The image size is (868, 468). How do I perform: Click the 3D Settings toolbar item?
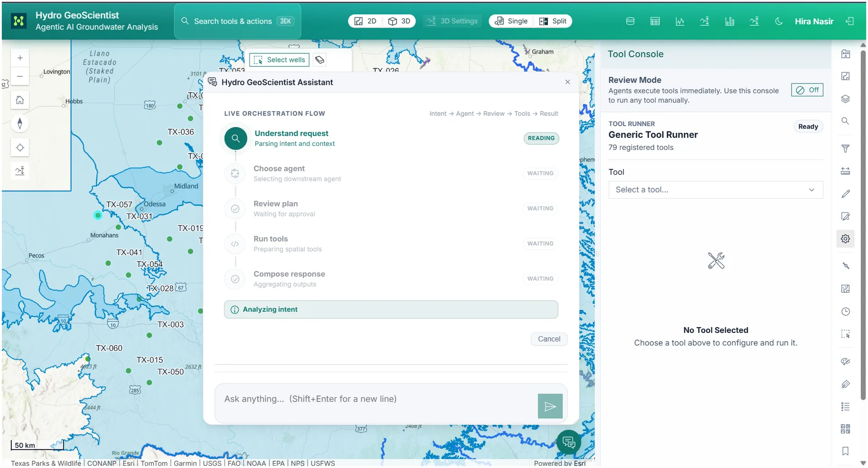click(453, 21)
